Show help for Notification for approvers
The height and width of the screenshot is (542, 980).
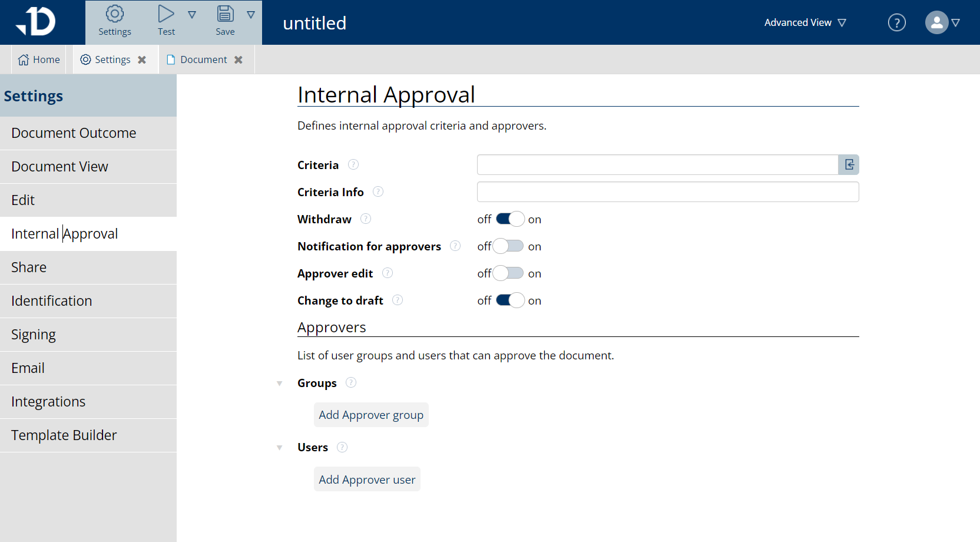tap(455, 246)
